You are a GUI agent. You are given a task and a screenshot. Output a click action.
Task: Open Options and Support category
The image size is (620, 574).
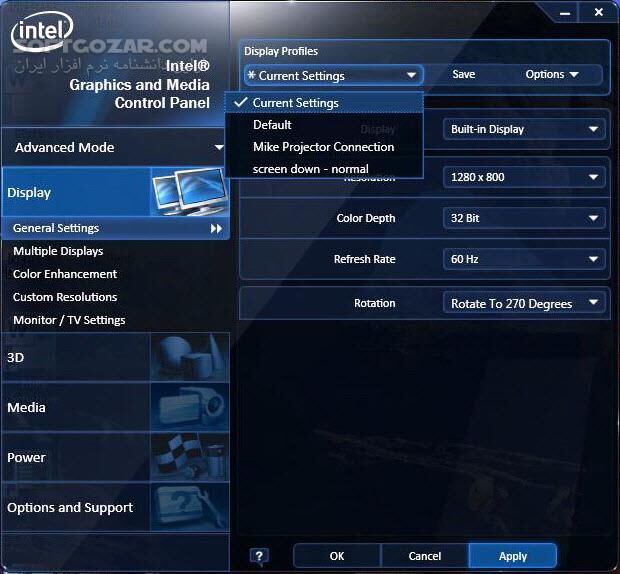pos(115,507)
